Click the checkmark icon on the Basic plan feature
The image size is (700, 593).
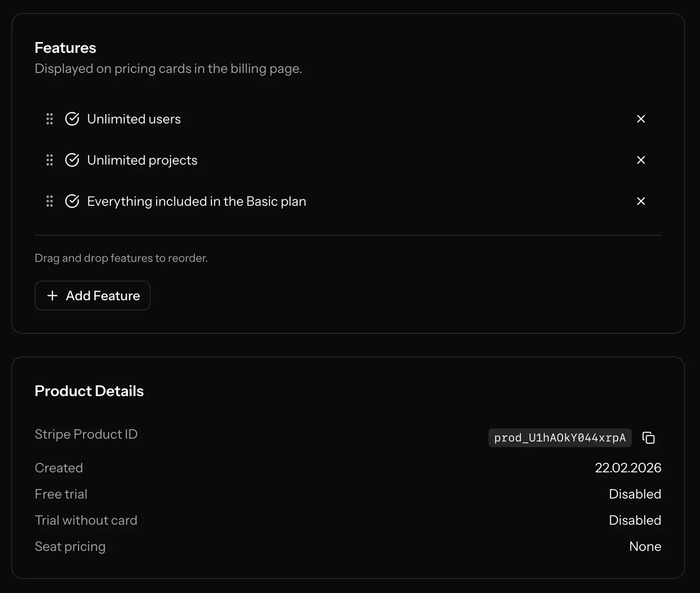(72, 201)
